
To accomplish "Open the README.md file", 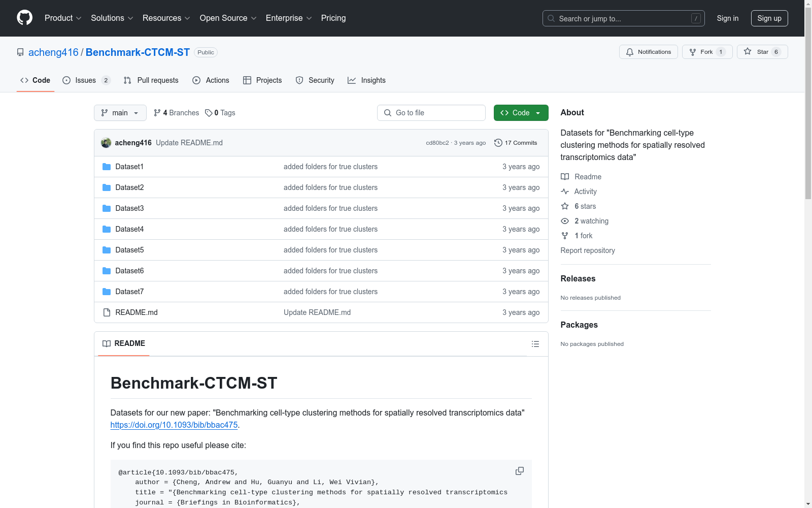I will click(x=137, y=312).
